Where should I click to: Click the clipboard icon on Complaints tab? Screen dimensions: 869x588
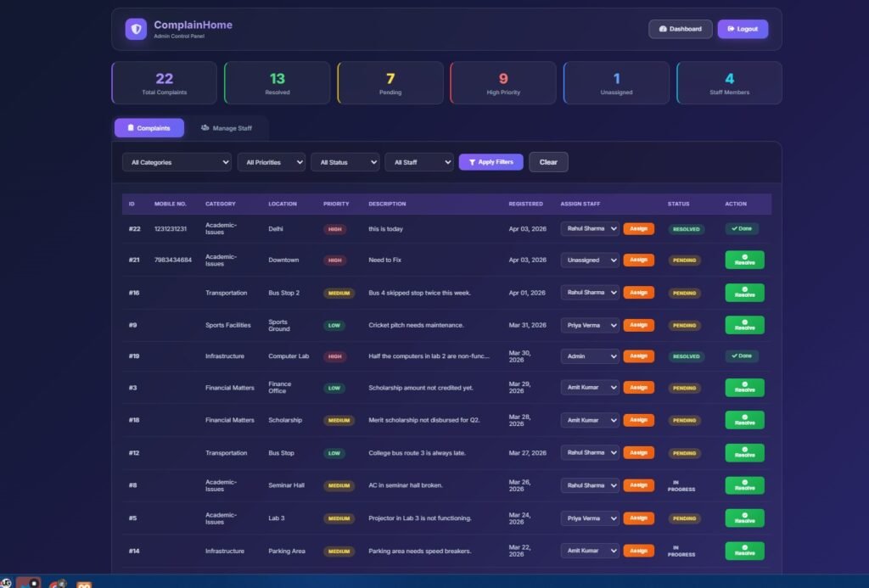[130, 128]
